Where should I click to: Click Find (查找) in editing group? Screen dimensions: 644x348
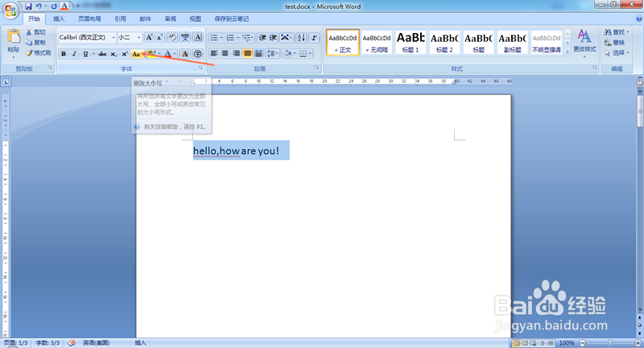(x=617, y=32)
